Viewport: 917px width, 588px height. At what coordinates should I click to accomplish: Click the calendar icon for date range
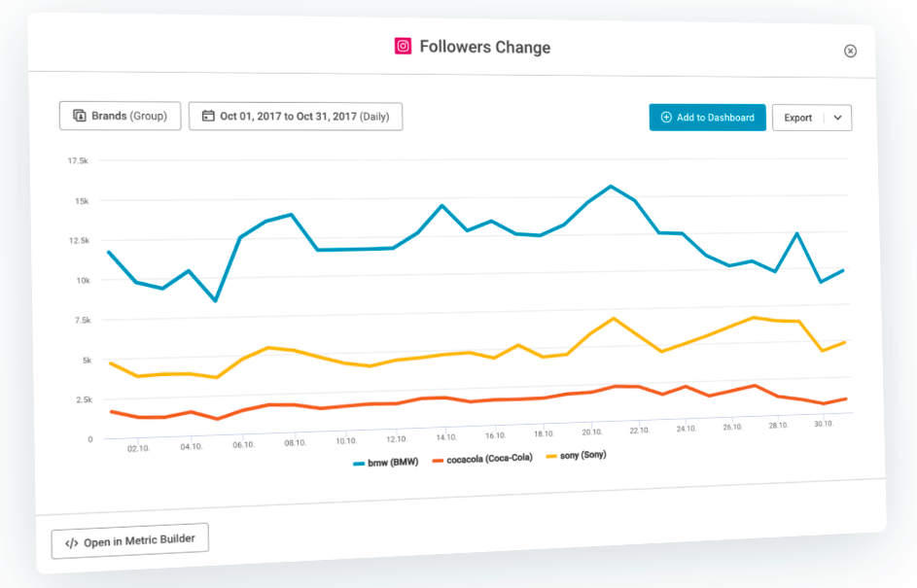[208, 117]
